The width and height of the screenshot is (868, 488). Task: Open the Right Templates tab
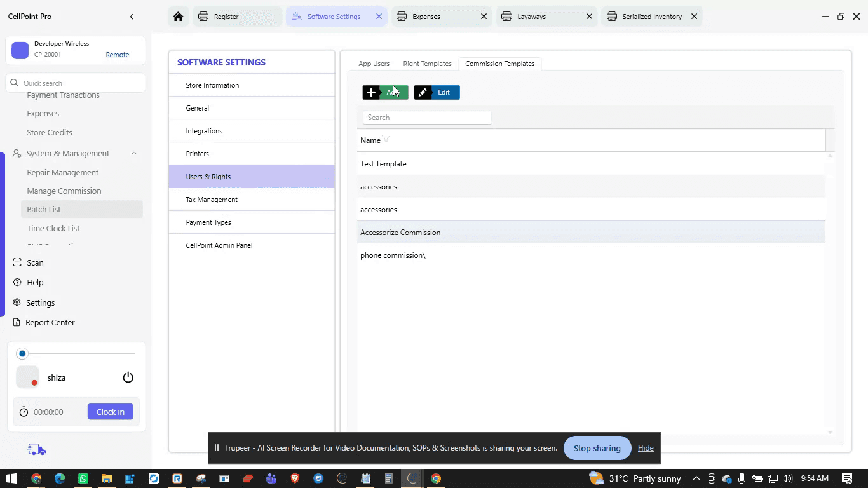(427, 64)
